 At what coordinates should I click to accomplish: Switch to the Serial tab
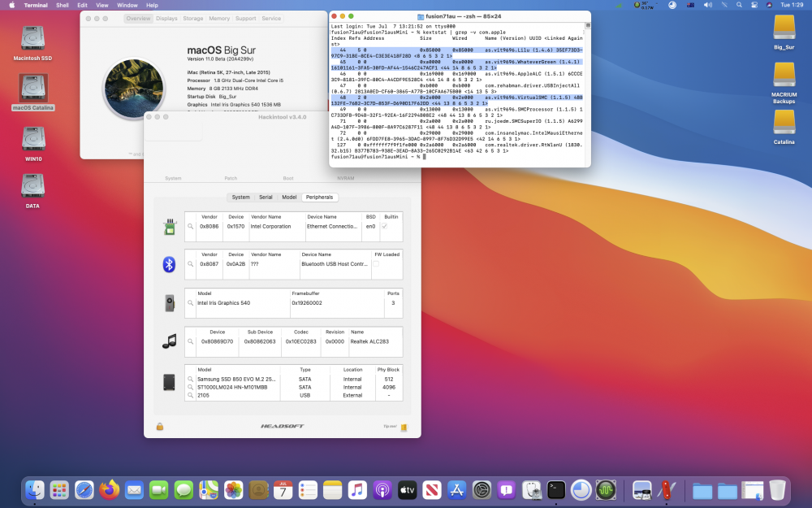(266, 197)
